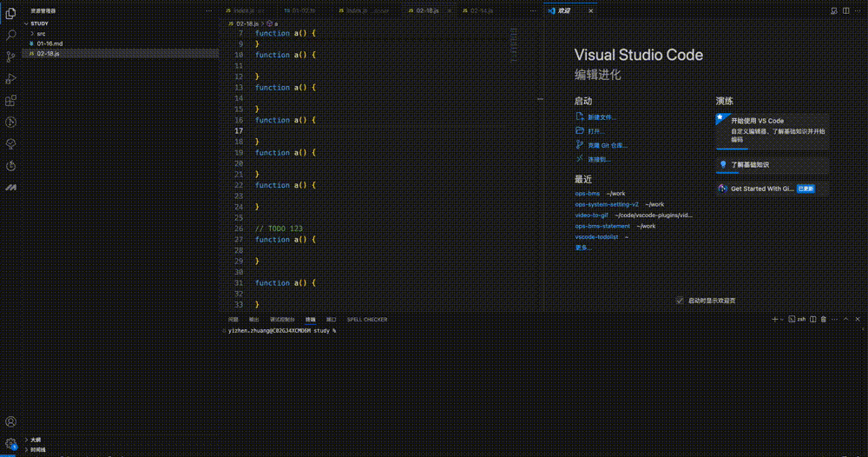The image size is (868, 457).
Task: Click the split editor icon at top right
Action: click(x=845, y=10)
